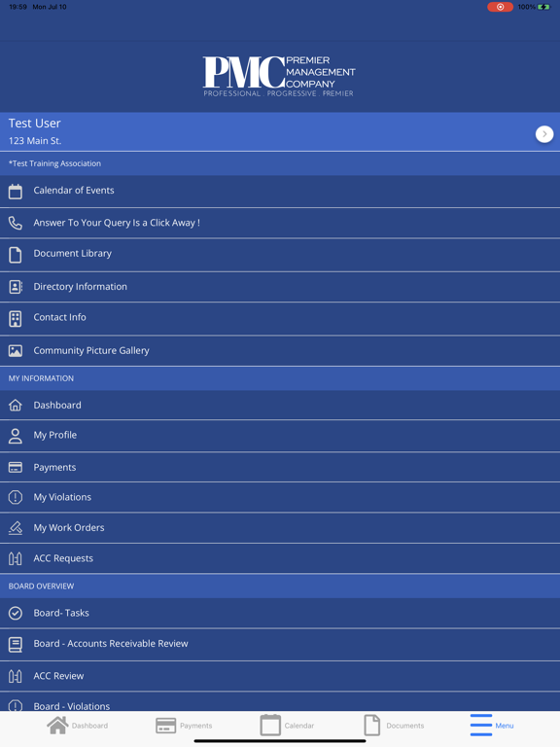Viewport: 560px width, 747px height.
Task: Open Contact Info menu entry
Action: point(280,318)
